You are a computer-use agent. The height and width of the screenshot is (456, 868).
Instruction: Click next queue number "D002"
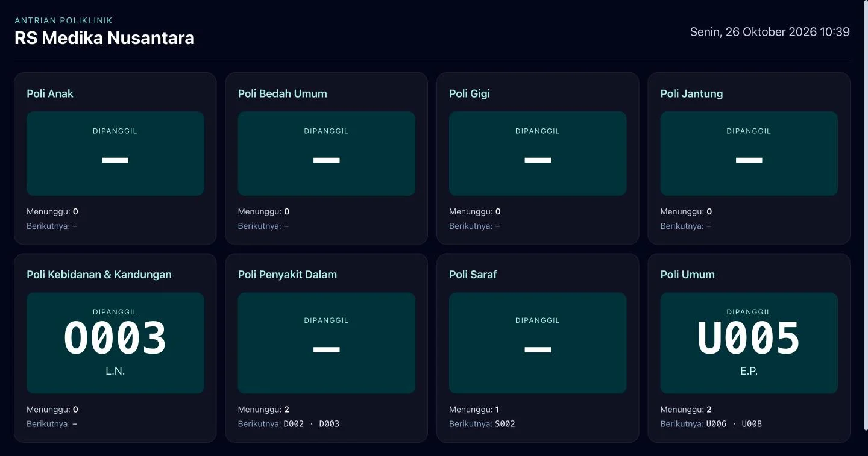coord(294,424)
